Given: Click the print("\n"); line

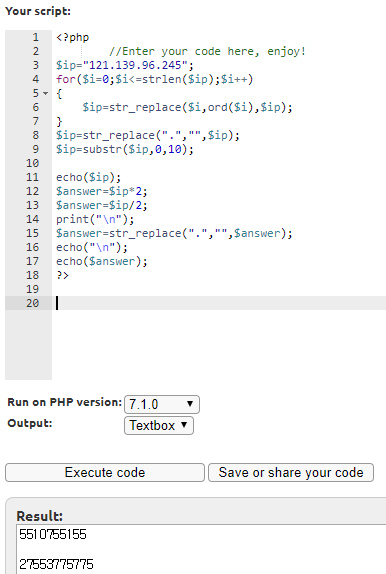Looking at the screenshot, I should pyautogui.click(x=95, y=219).
